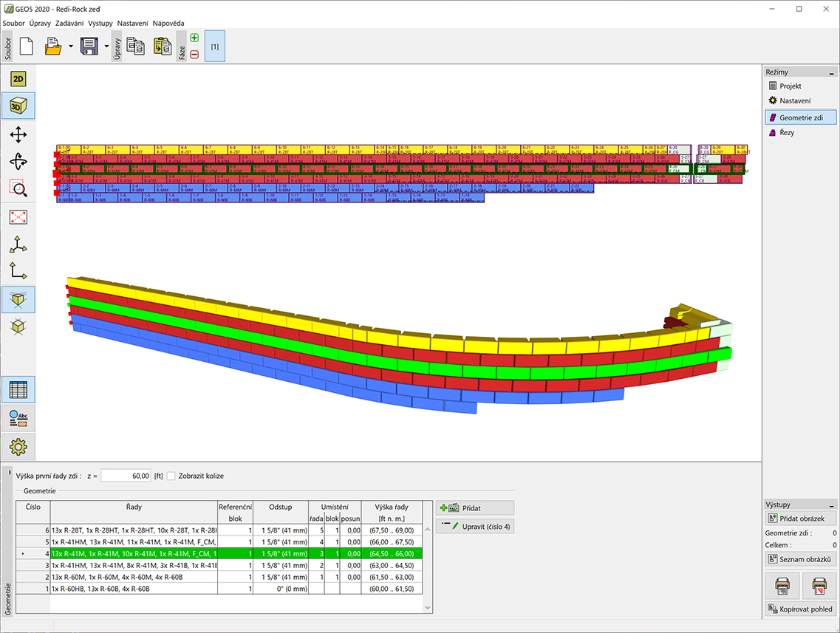Open a file with the folder icon
This screenshot has width=840, height=633.
[53, 46]
